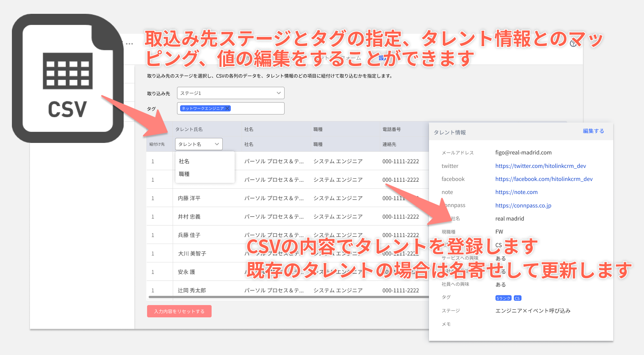The image size is (644, 355).
Task: Remove the ネットワークエンジニア tag with its X icon
Action: [x=228, y=108]
